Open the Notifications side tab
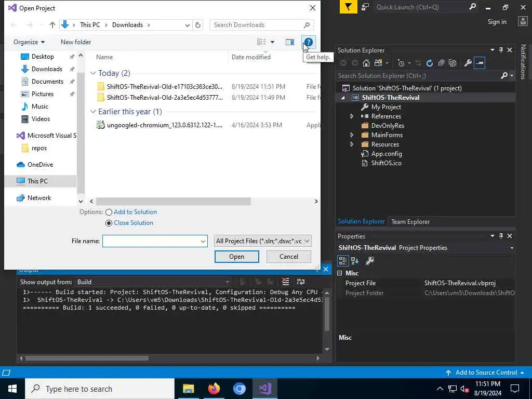The height and width of the screenshot is (399, 532). coord(523,61)
